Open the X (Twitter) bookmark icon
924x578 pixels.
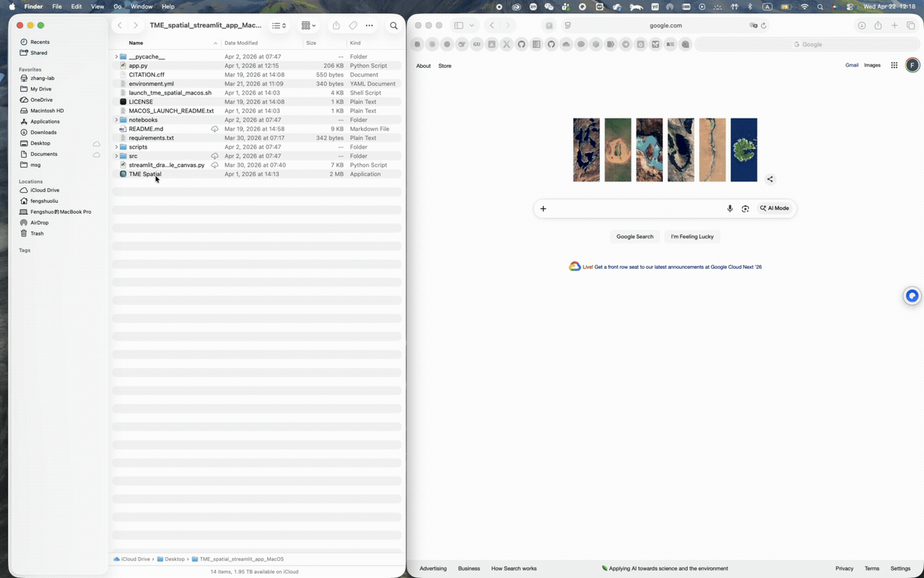point(506,44)
